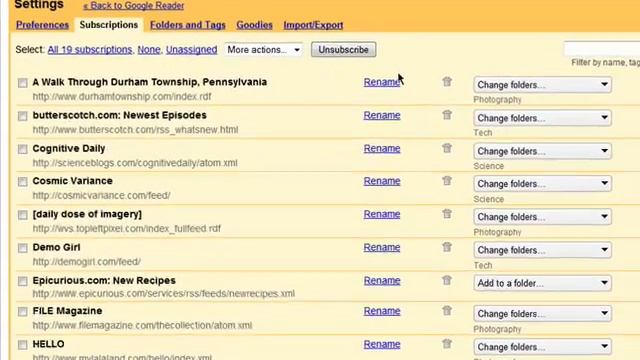Screen dimensions: 640x360
Task: Rename the HELLO subscription
Action: click(x=382, y=344)
